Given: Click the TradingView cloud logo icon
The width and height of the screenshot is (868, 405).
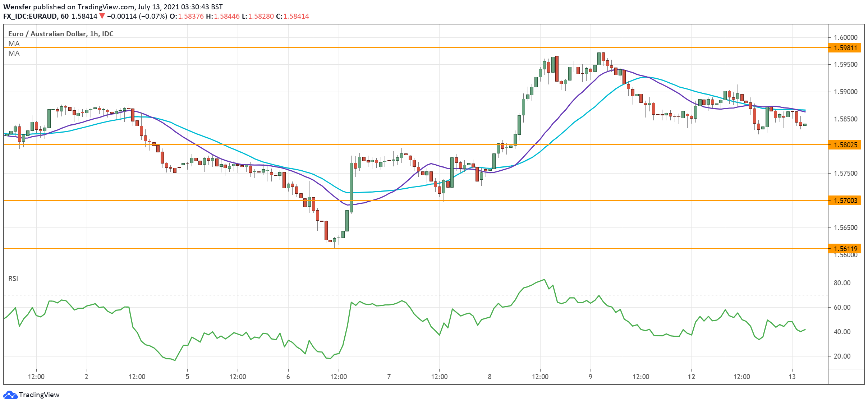Looking at the screenshot, I should click(10, 395).
